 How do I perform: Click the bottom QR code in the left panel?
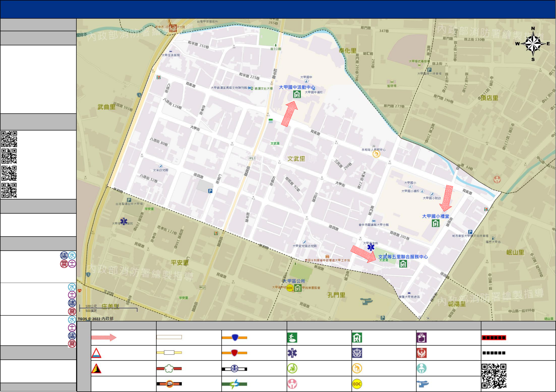coord(9,191)
